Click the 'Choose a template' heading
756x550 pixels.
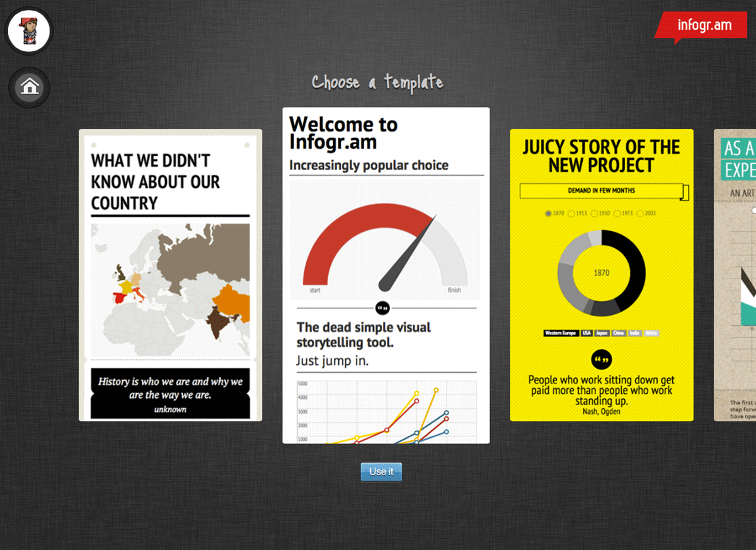click(377, 83)
